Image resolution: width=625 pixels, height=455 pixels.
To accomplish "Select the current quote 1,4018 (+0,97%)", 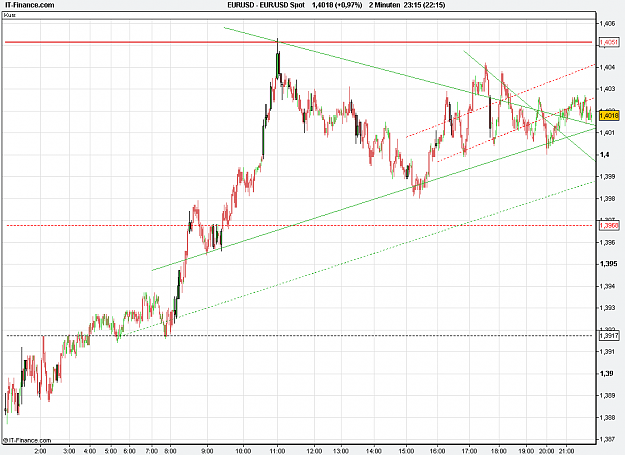I will point(337,5).
